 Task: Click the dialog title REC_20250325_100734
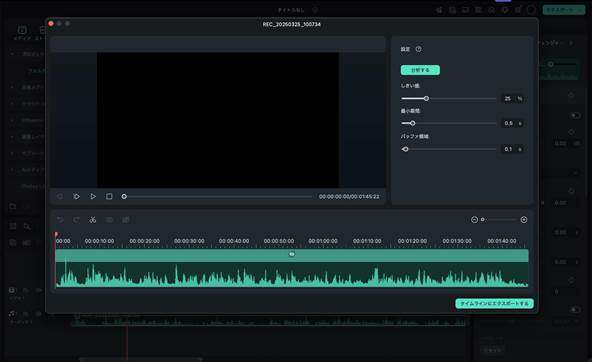point(291,24)
